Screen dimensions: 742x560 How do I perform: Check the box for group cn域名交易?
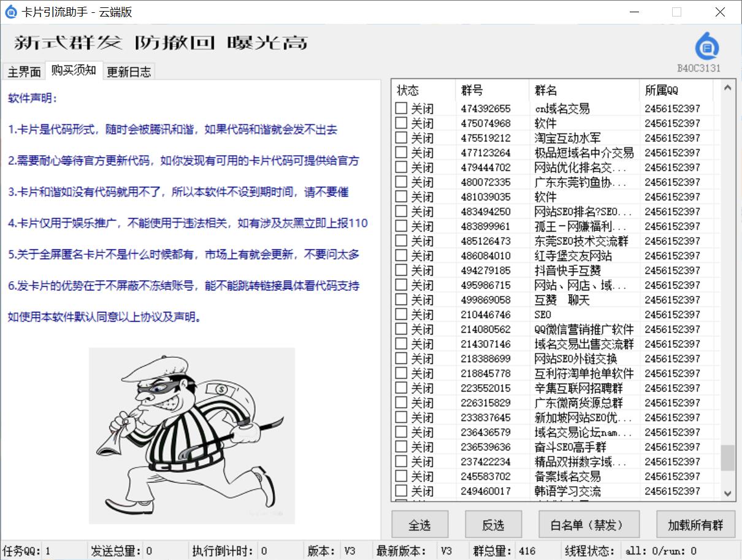coord(401,108)
